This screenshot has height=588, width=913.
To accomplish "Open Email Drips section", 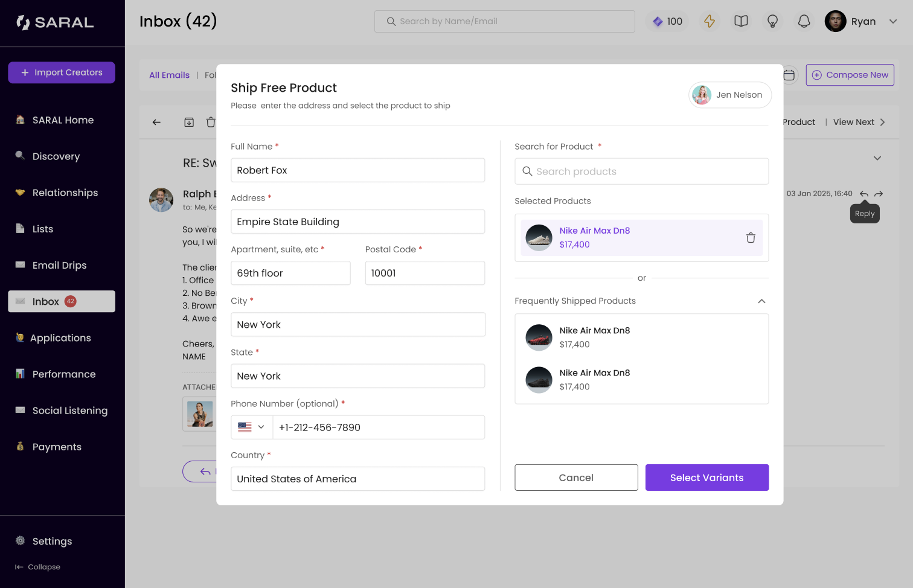I will click(x=62, y=265).
